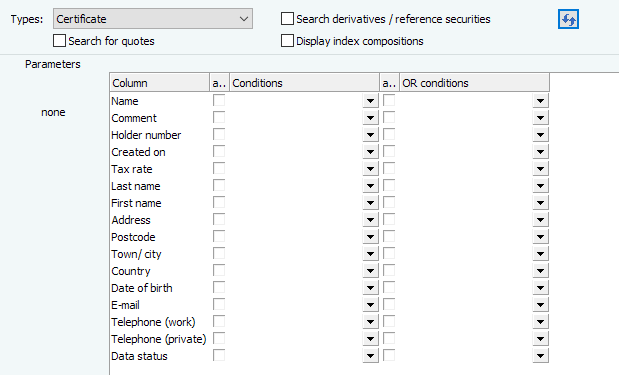Check the Data status conditions checkbox
The image size is (619, 375).
pos(219,355)
